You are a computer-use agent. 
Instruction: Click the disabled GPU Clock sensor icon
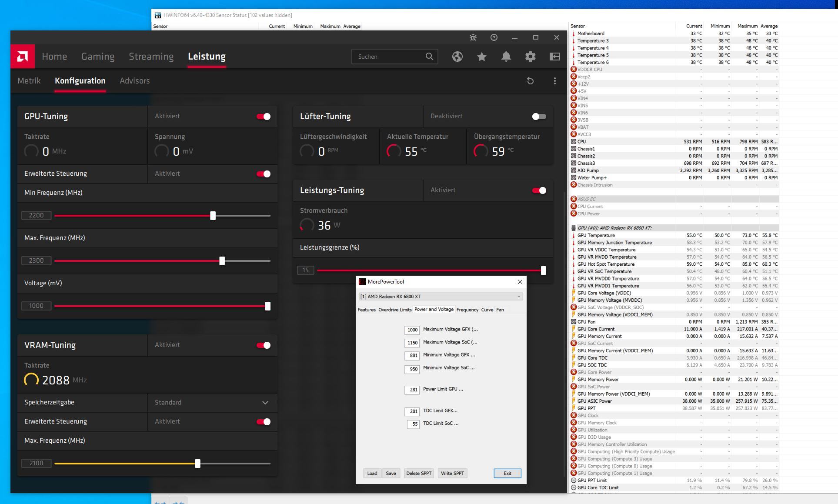[x=574, y=416]
